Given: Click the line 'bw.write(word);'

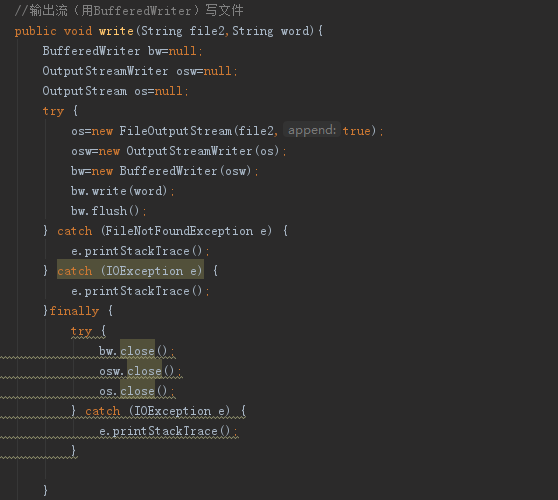Looking at the screenshot, I should click(123, 191).
